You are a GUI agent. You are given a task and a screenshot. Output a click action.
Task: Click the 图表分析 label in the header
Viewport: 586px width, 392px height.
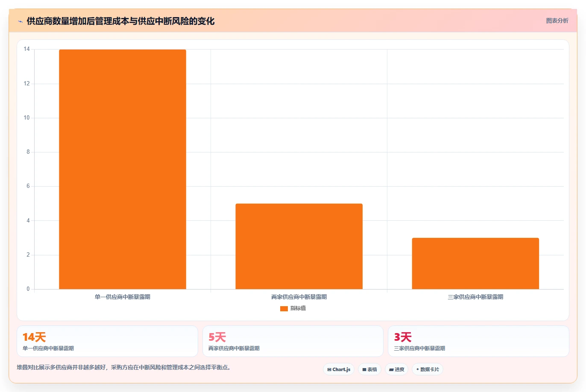click(557, 20)
